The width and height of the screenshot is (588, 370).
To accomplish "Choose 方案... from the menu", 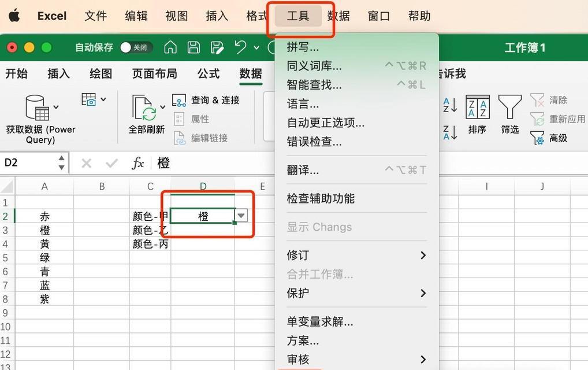I will click(x=357, y=341).
